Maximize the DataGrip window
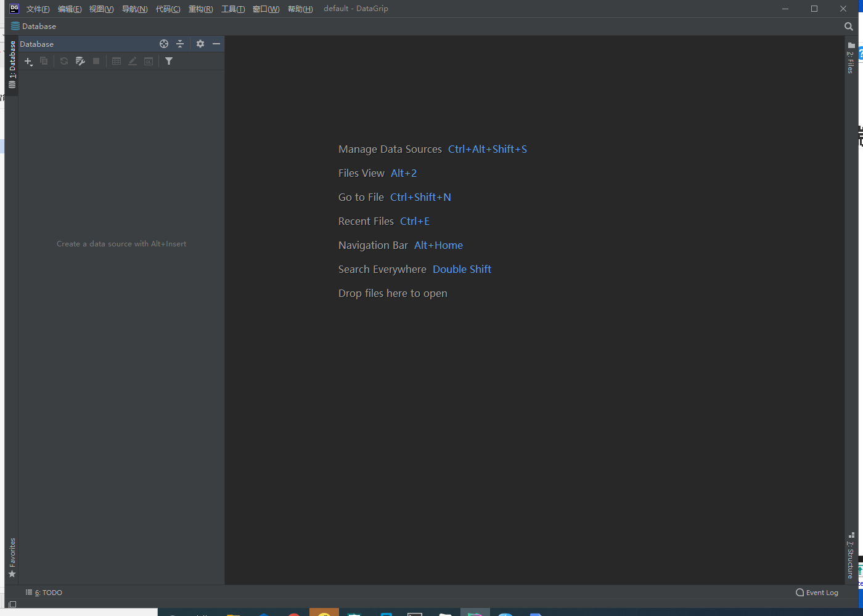Screen dimensions: 863x616 pos(814,9)
